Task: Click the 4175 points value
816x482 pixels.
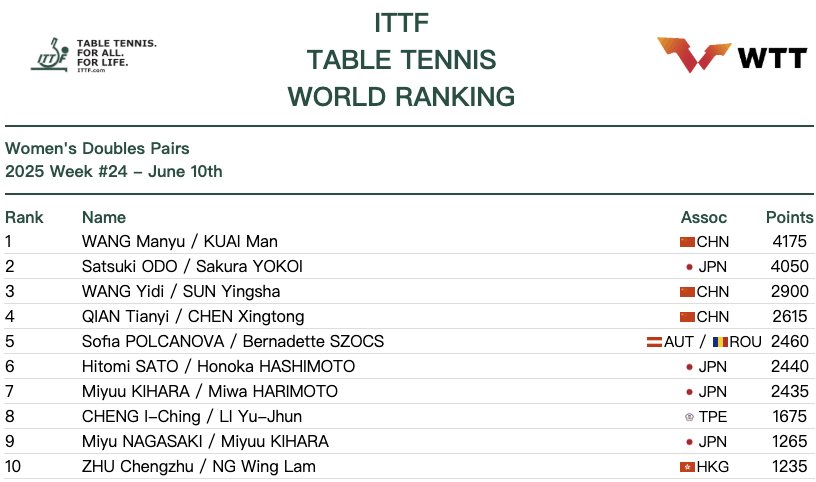Action: [x=790, y=241]
